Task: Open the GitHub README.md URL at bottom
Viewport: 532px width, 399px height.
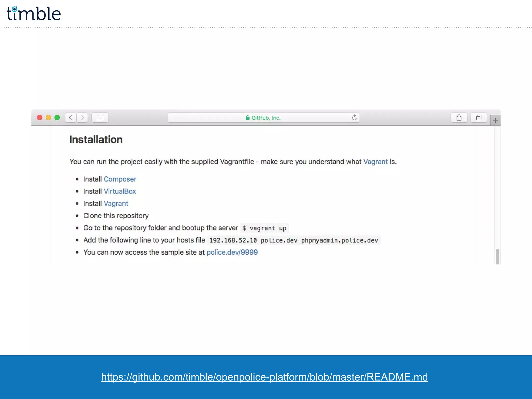Action: 264,377
